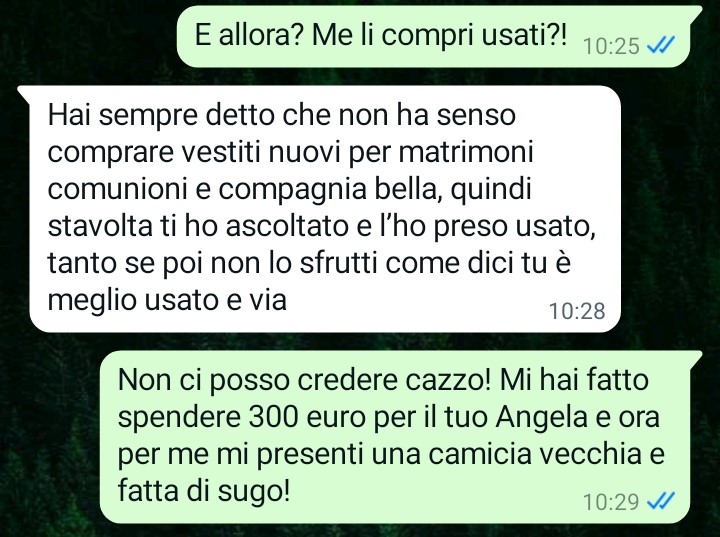Click the line starting "Hai sempre detto"
720x537 pixels.
(281, 115)
